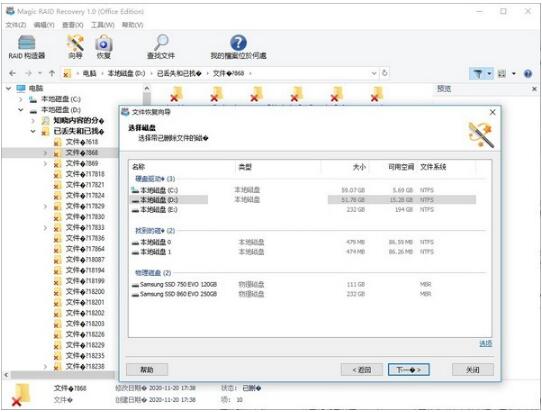The image size is (542, 412).
Task: Select tree folder 文件 718203
Action: pyautogui.click(x=85, y=324)
